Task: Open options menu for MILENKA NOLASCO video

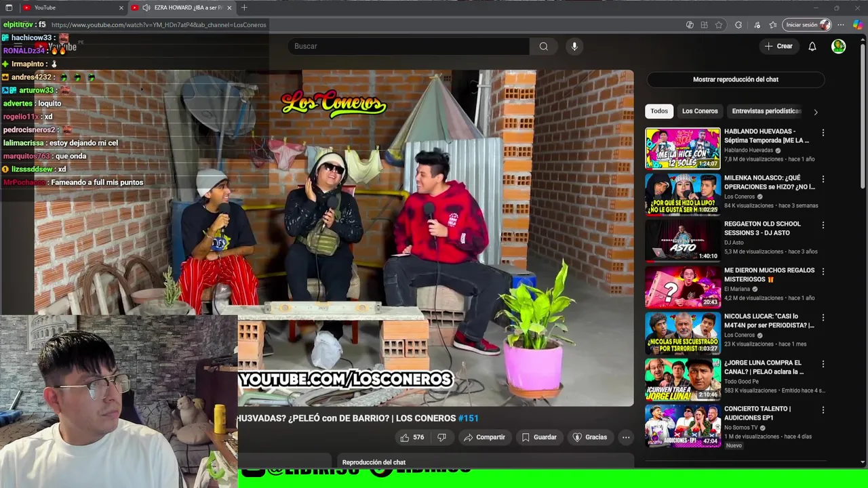Action: [x=823, y=179]
